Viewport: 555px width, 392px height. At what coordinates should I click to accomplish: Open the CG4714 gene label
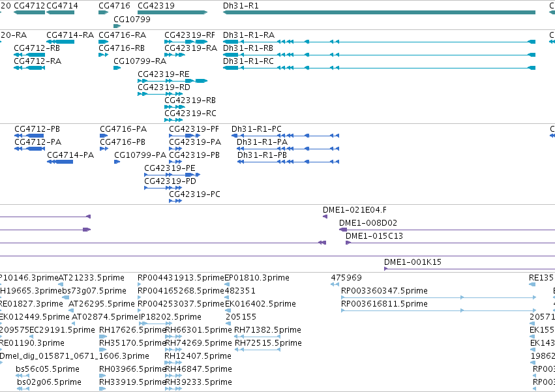pyautogui.click(x=63, y=6)
